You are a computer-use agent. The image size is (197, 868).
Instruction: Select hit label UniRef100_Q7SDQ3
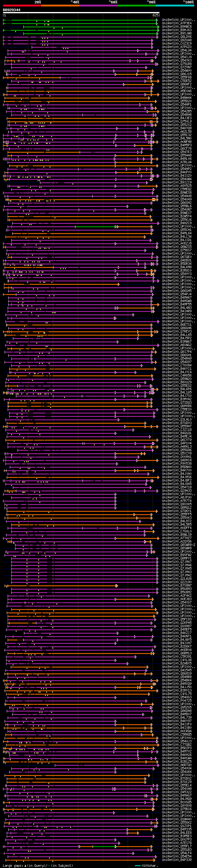tap(177, 403)
